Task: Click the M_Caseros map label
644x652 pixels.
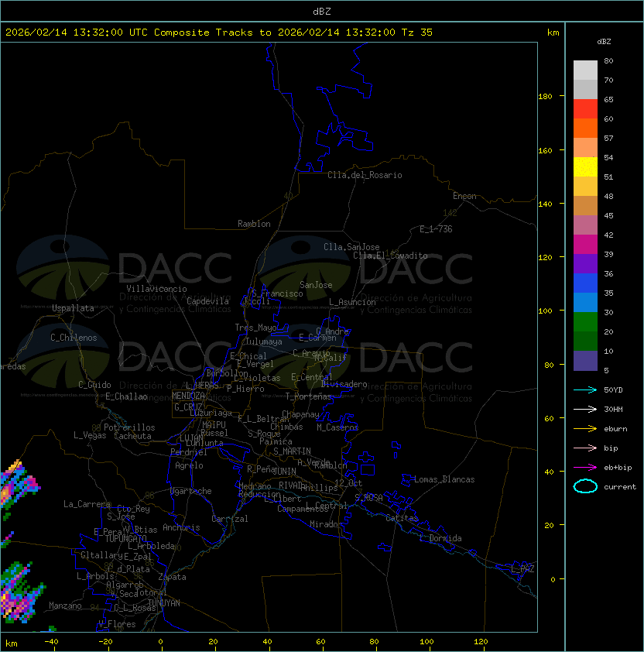Action: pyautogui.click(x=337, y=427)
